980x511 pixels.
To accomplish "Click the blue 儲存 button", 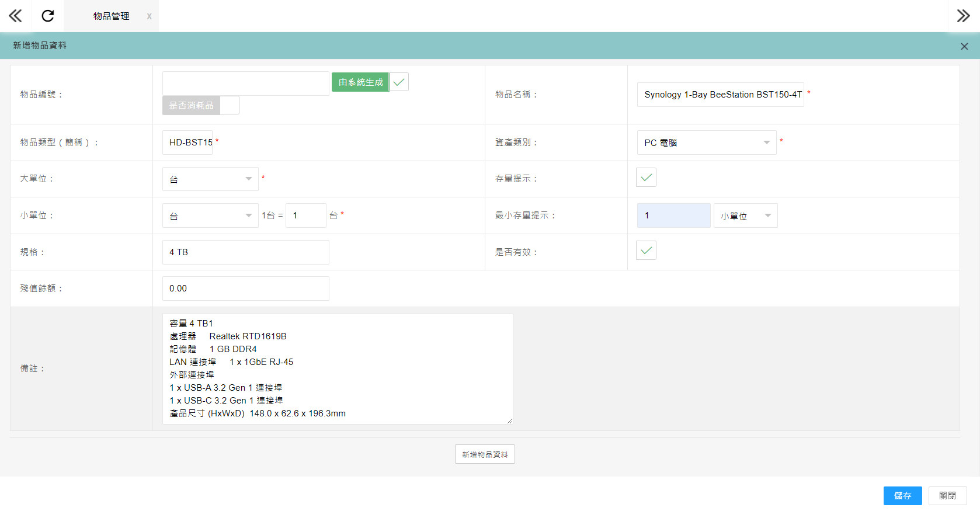I will click(x=902, y=496).
